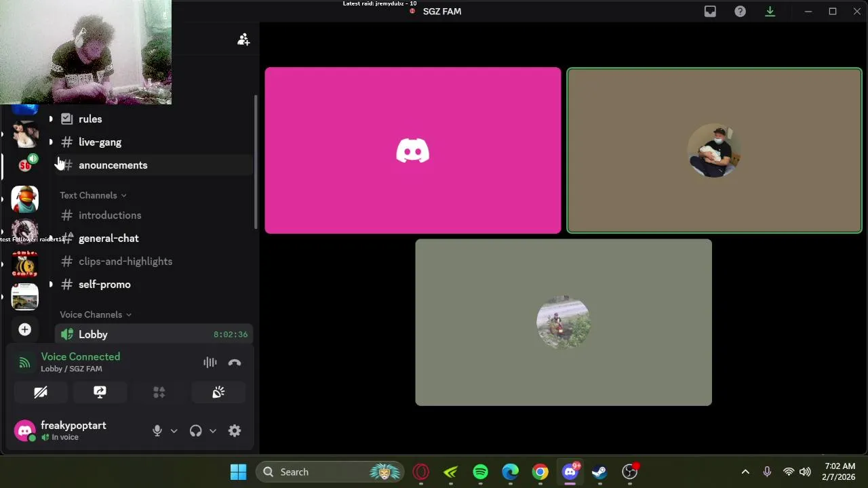Click the channel list scrollbar

coord(256,161)
